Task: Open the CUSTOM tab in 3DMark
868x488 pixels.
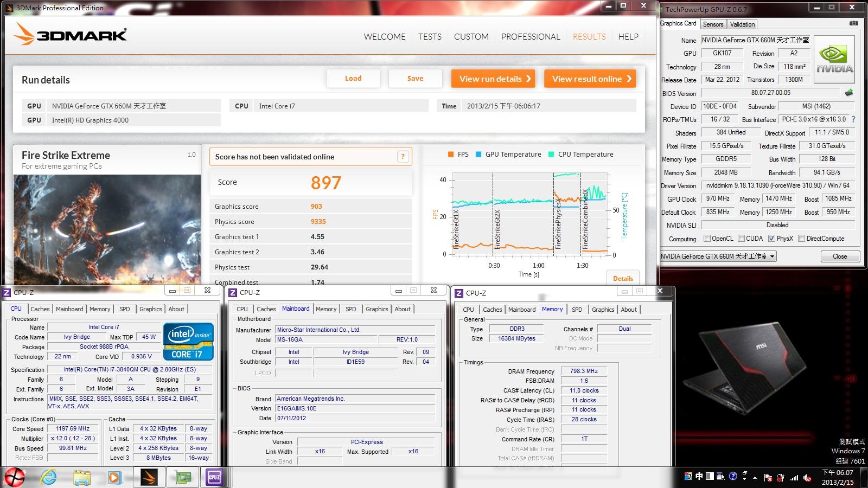Action: click(471, 37)
